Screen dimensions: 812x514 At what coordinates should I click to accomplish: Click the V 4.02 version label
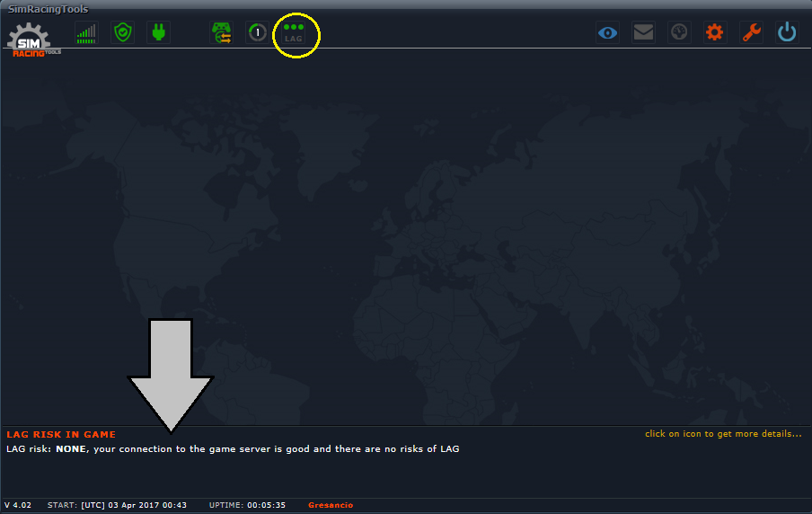(18, 505)
